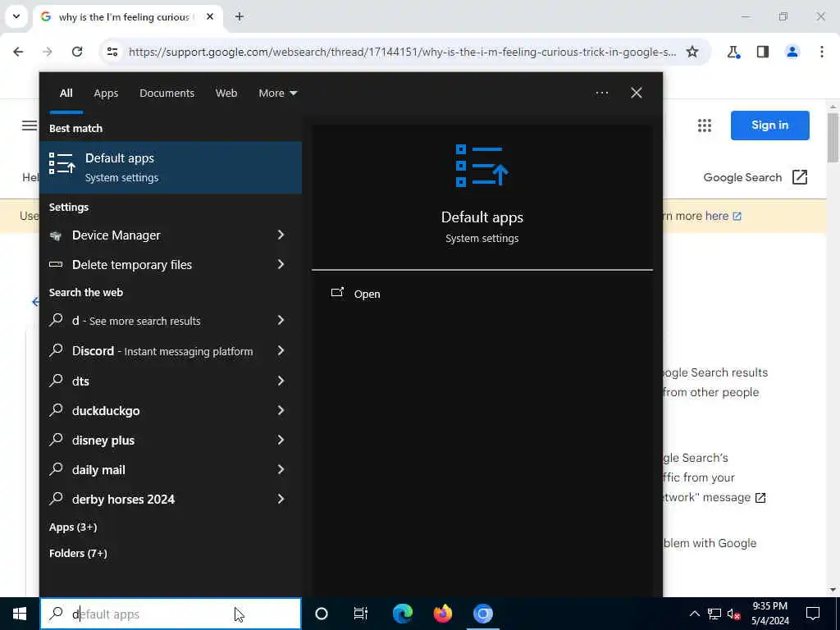The image size is (840, 630).
Task: Open Chrome profile avatar
Action: pos(792,52)
